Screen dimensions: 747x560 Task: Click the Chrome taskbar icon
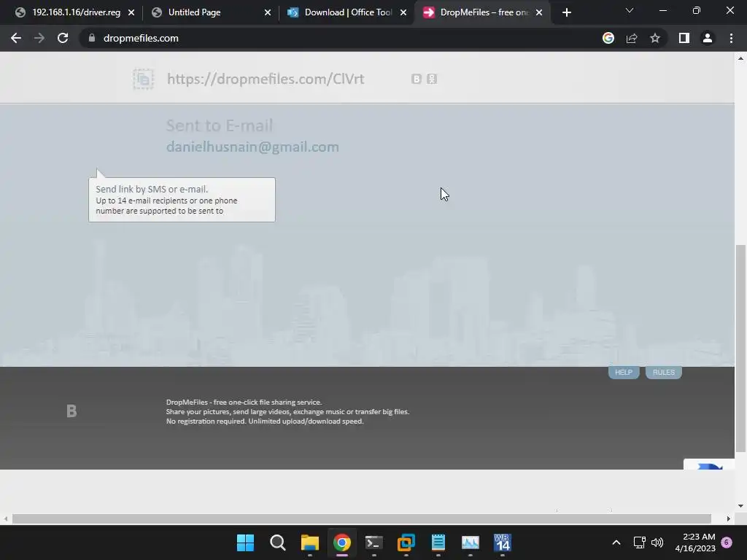pos(341,542)
